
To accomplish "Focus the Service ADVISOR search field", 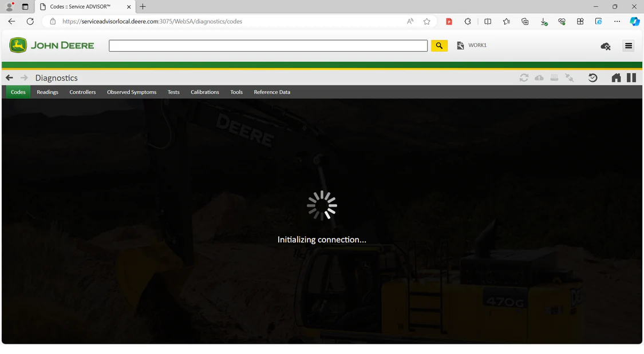I will click(268, 46).
